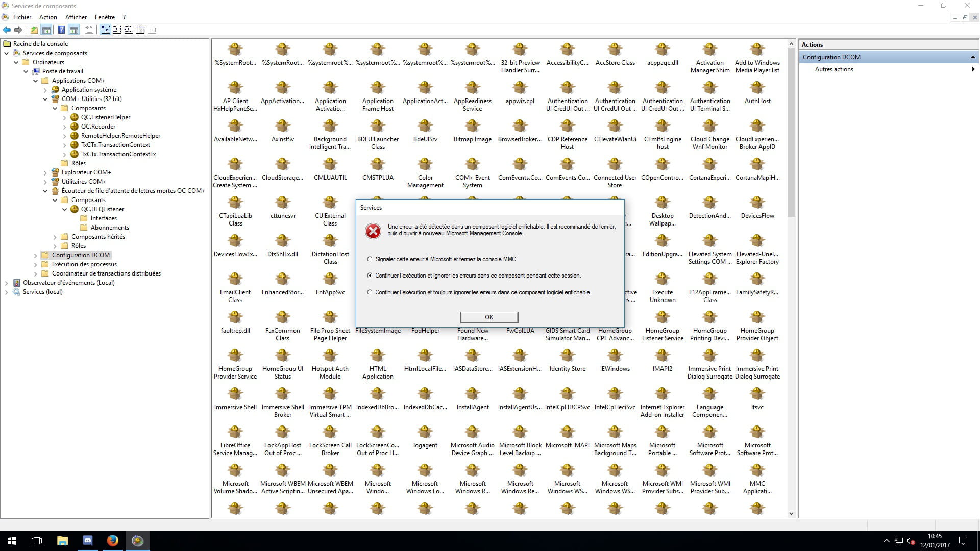Choose 'Signaler cette erreur à Microsoft' option
980x551 pixels.
pyautogui.click(x=370, y=259)
